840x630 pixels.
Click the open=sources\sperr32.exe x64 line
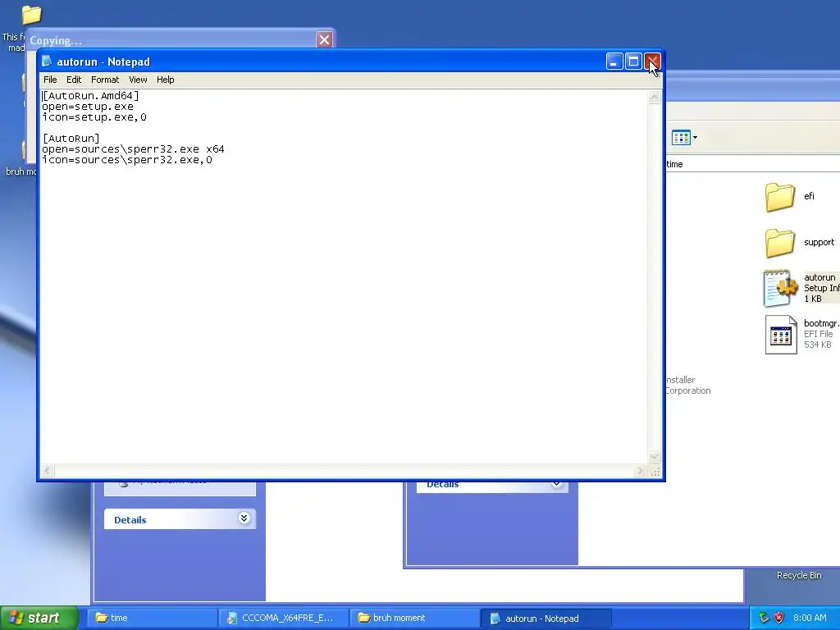[133, 149]
